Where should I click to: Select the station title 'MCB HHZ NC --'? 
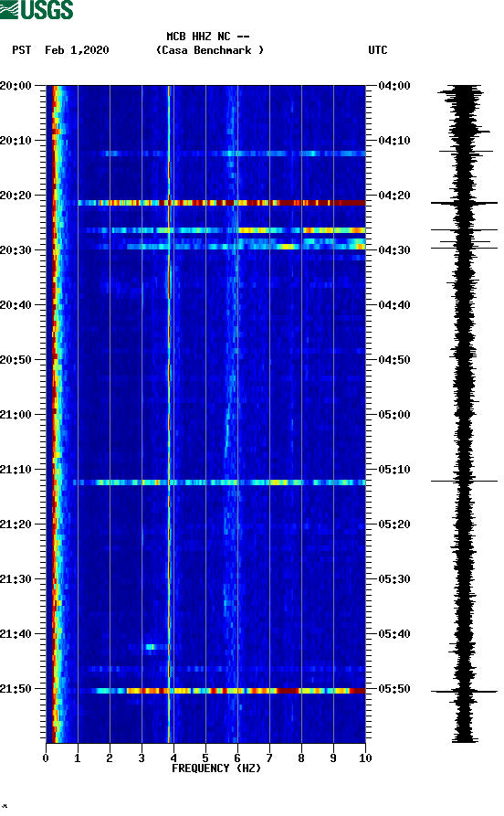(x=207, y=37)
